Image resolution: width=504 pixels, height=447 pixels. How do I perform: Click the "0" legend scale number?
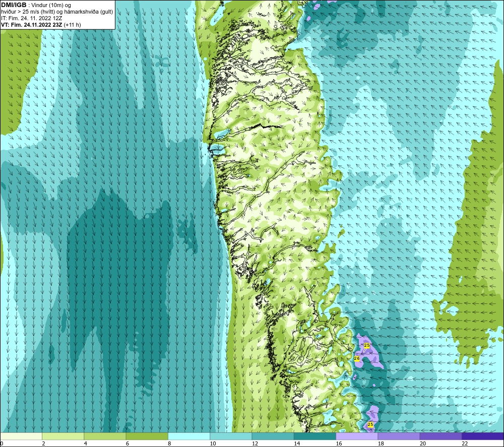tap(2, 443)
